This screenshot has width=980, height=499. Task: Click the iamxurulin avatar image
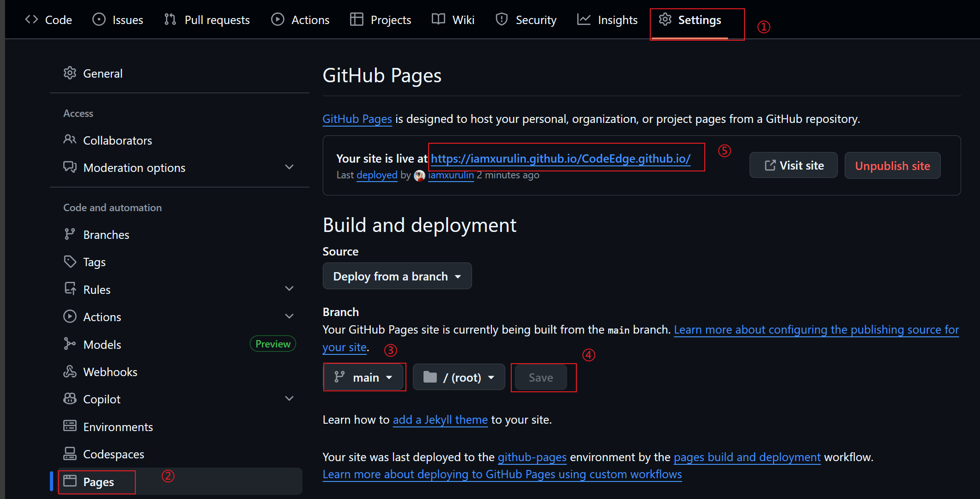click(x=419, y=176)
